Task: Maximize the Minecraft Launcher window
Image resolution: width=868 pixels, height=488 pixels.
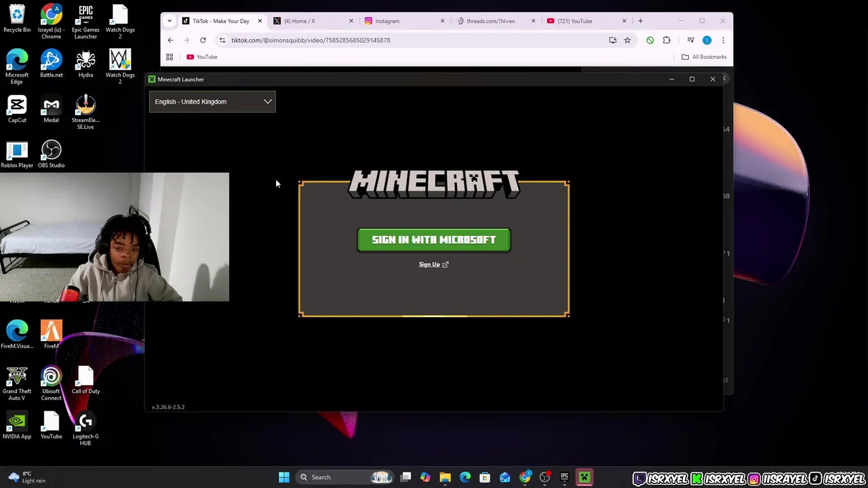Action: (692, 79)
